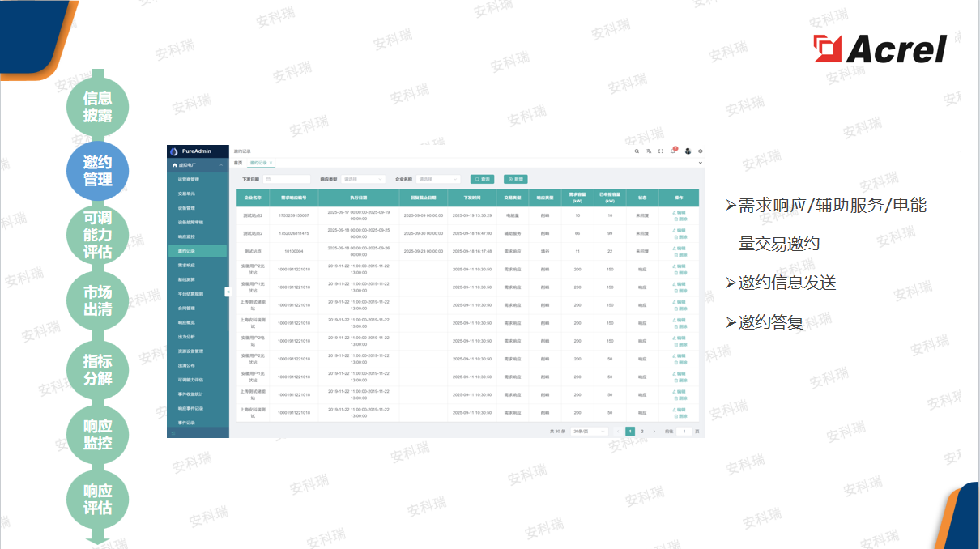
Task: Go to page 2 in pagination
Action: point(642,432)
